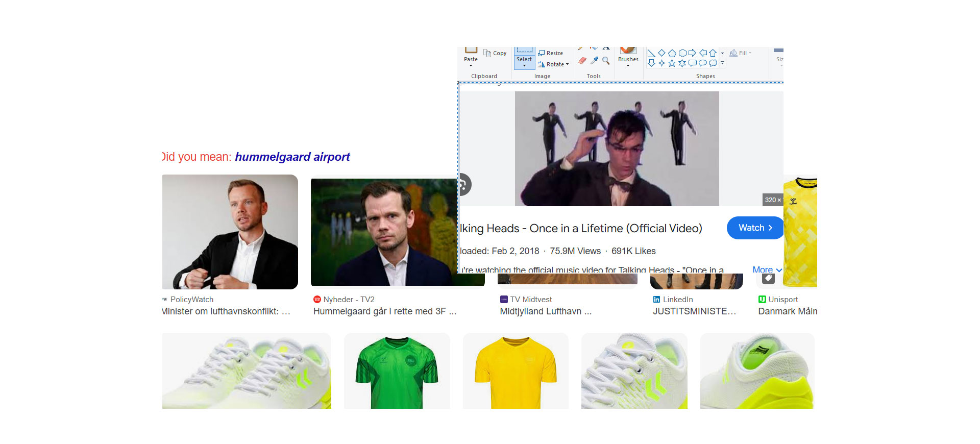
Task: Click the blue Watch button
Action: 754,228
